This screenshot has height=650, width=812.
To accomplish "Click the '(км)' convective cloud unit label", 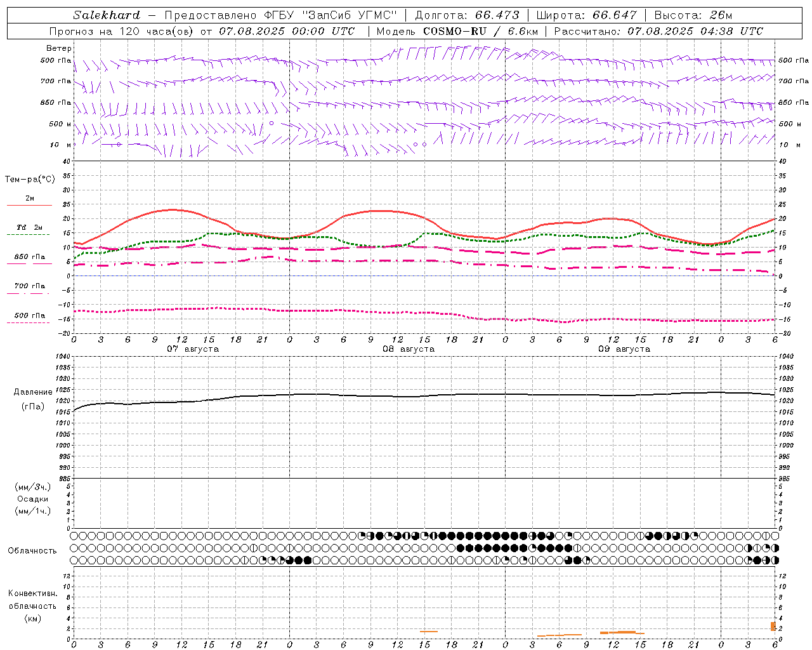I will click(x=33, y=618).
